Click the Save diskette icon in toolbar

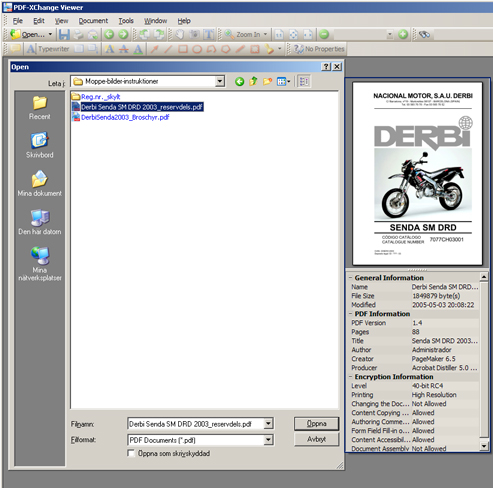pyautogui.click(x=64, y=34)
